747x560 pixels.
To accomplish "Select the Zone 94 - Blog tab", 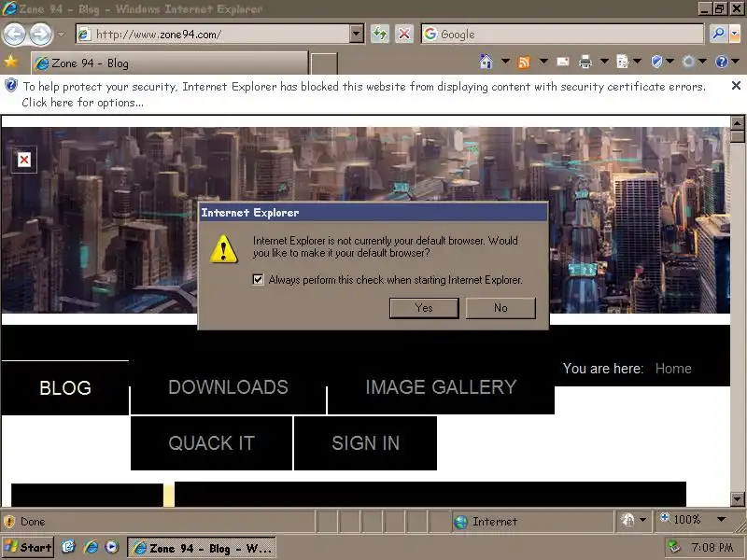I will coord(169,63).
